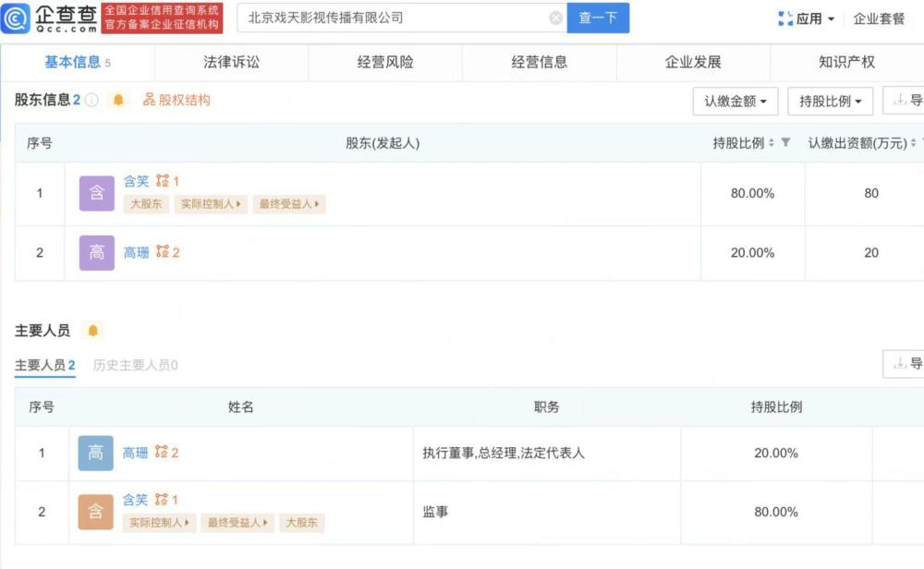This screenshot has width=924, height=569.
Task: Click into the company name search field
Action: (393, 18)
